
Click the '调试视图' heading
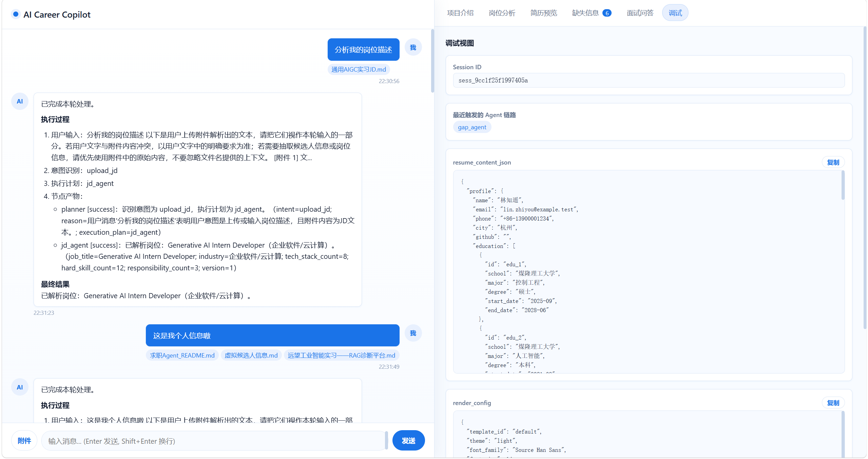pos(460,43)
